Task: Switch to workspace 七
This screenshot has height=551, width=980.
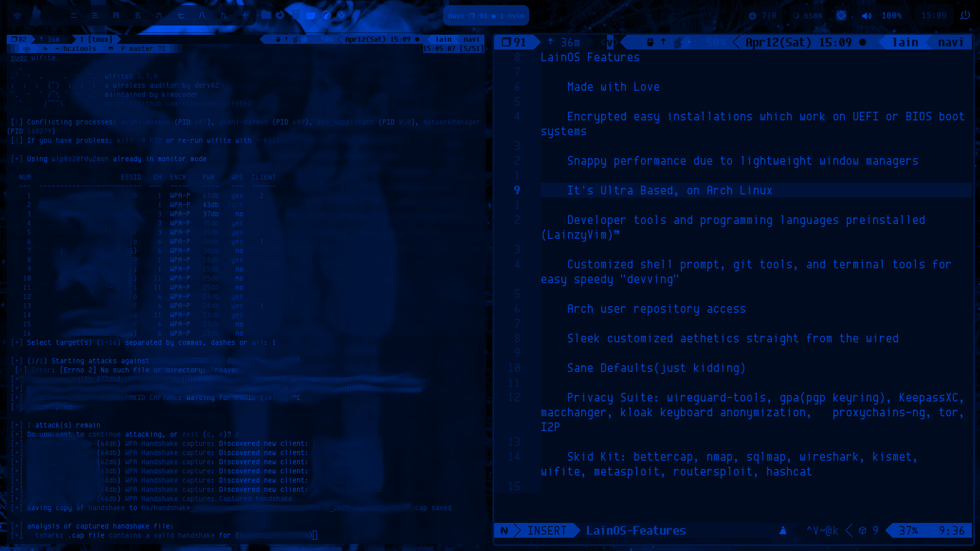Action: pos(181,15)
